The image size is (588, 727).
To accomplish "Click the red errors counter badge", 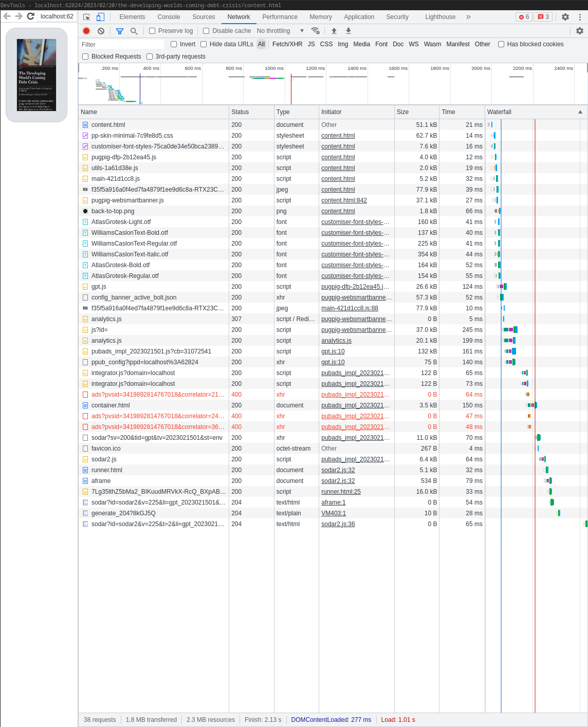I will tap(523, 17).
